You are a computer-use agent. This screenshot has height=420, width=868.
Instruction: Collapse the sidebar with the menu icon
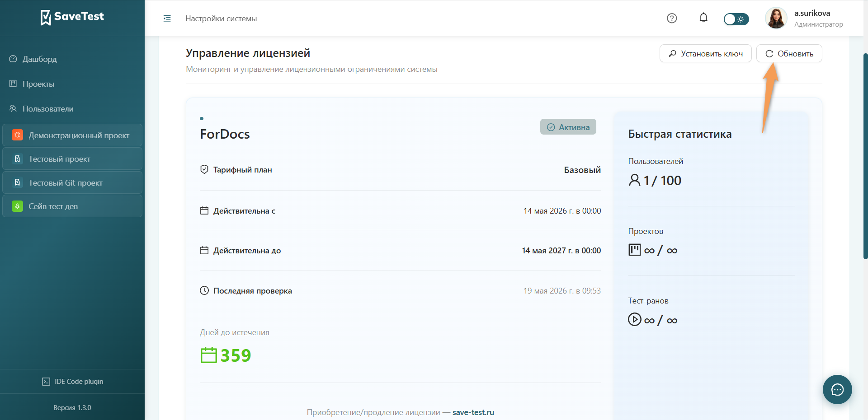[x=167, y=19]
